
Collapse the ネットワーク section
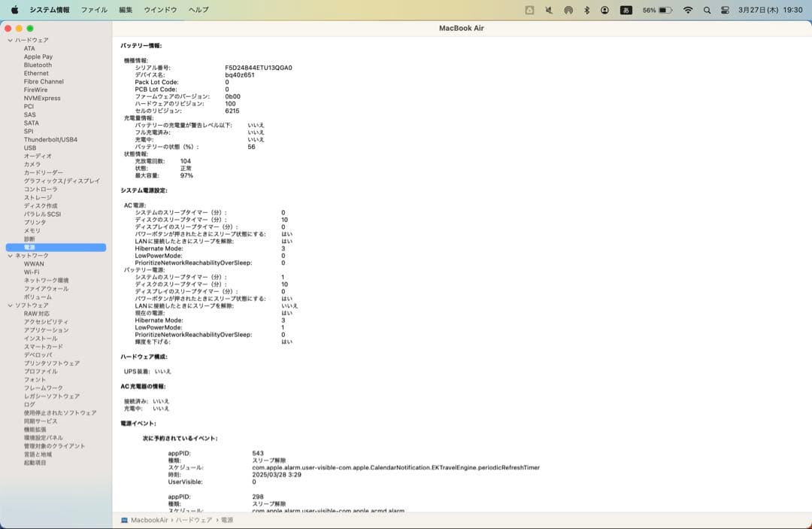point(10,256)
